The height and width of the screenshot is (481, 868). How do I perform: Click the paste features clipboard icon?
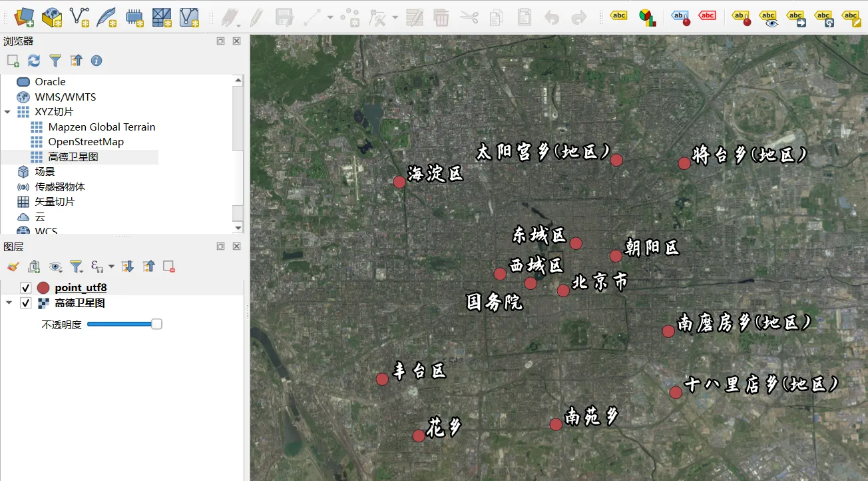pos(525,17)
